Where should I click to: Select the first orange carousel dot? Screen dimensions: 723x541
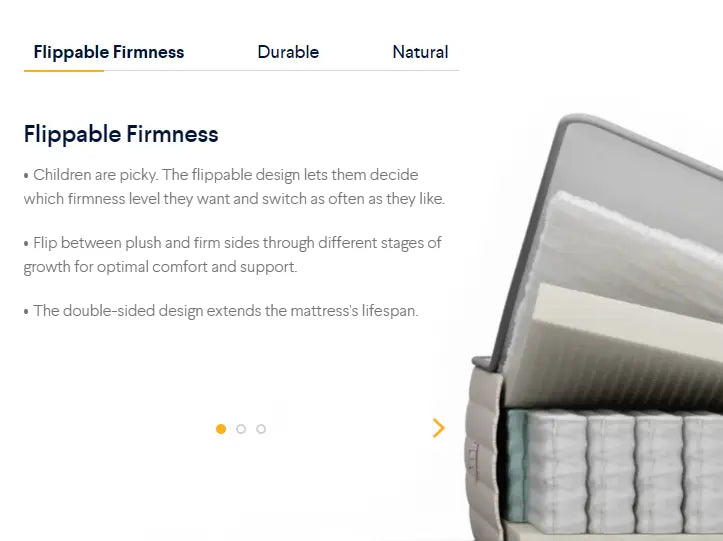pos(221,429)
